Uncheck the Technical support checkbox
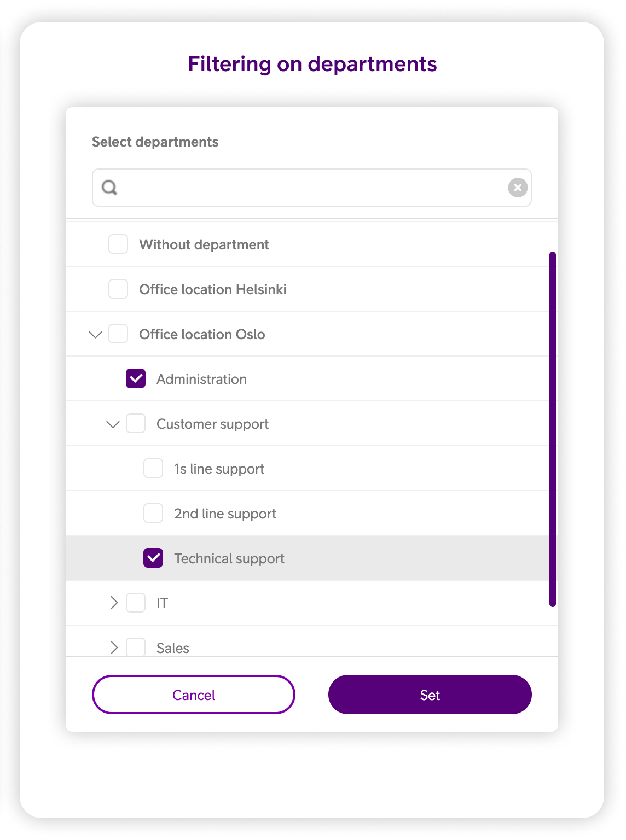Screen dimensions: 626x840 click(x=153, y=558)
